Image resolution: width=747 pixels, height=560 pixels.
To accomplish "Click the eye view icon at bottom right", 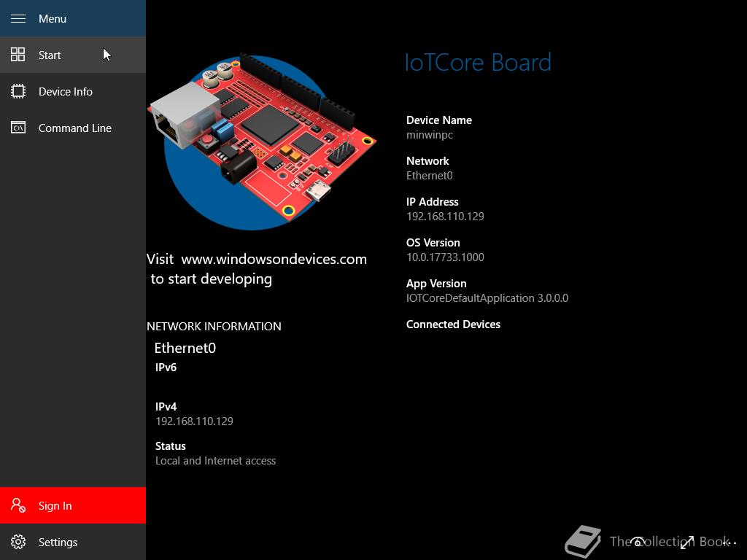I will pos(638,542).
